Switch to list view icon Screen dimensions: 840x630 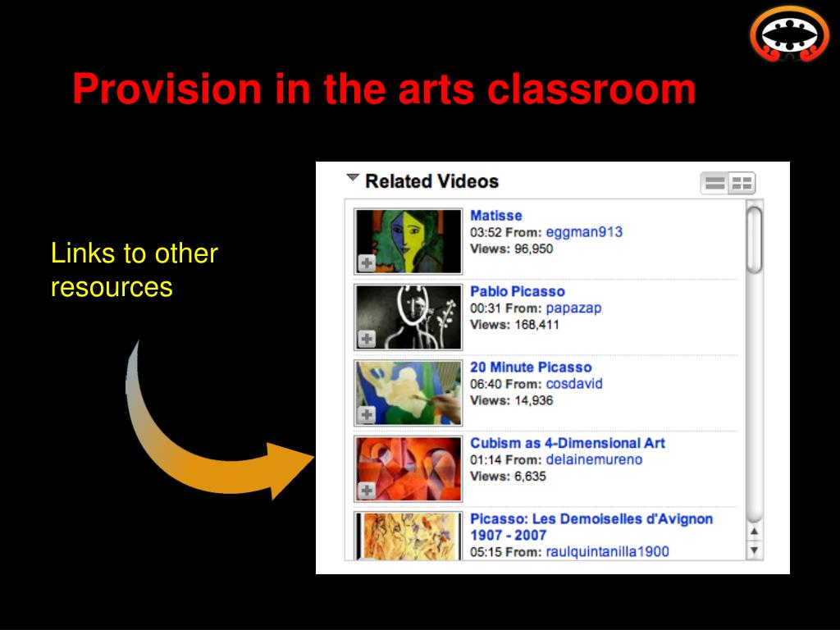click(x=714, y=183)
